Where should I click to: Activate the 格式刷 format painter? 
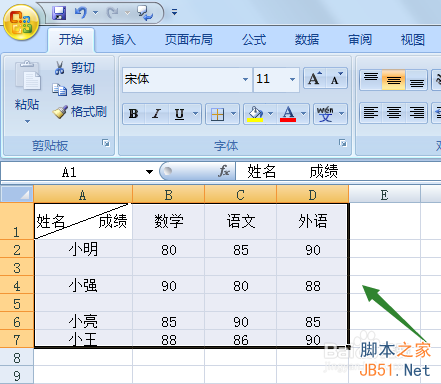point(80,112)
